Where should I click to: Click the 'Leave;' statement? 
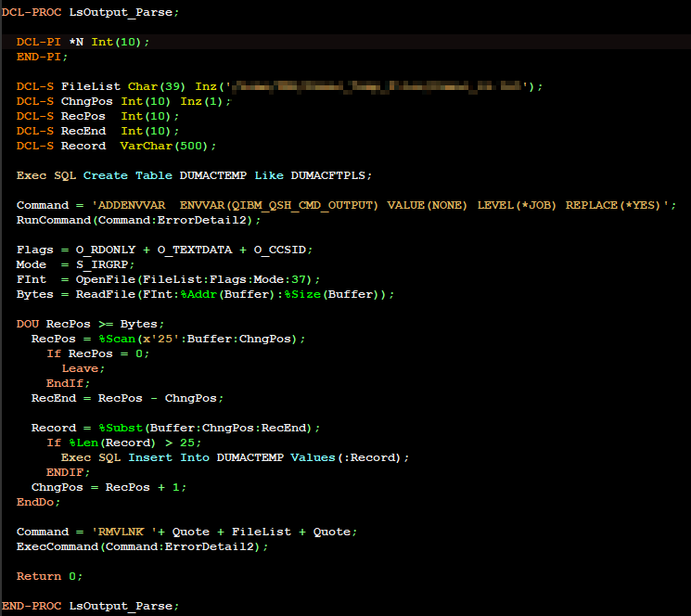[x=83, y=368]
